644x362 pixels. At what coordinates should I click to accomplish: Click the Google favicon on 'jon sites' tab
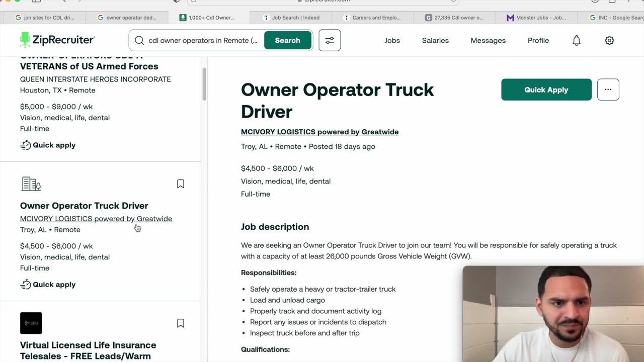pyautogui.click(x=18, y=18)
